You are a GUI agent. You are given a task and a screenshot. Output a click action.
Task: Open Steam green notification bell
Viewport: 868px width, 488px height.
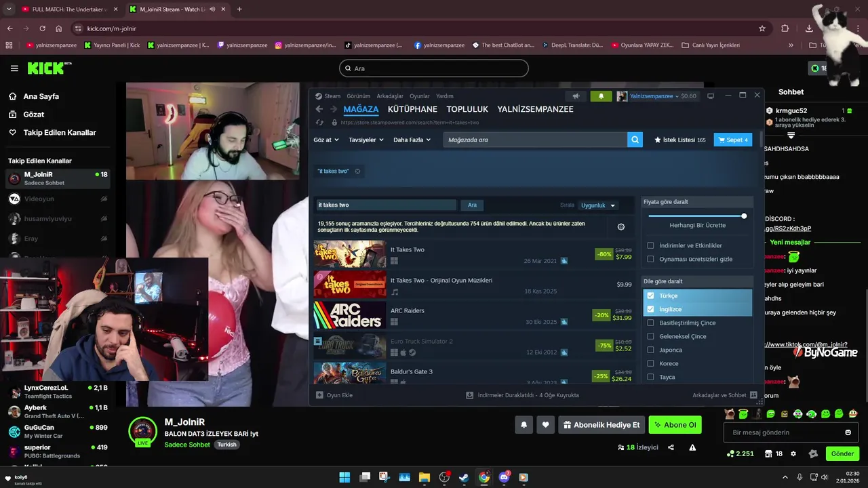tap(601, 96)
